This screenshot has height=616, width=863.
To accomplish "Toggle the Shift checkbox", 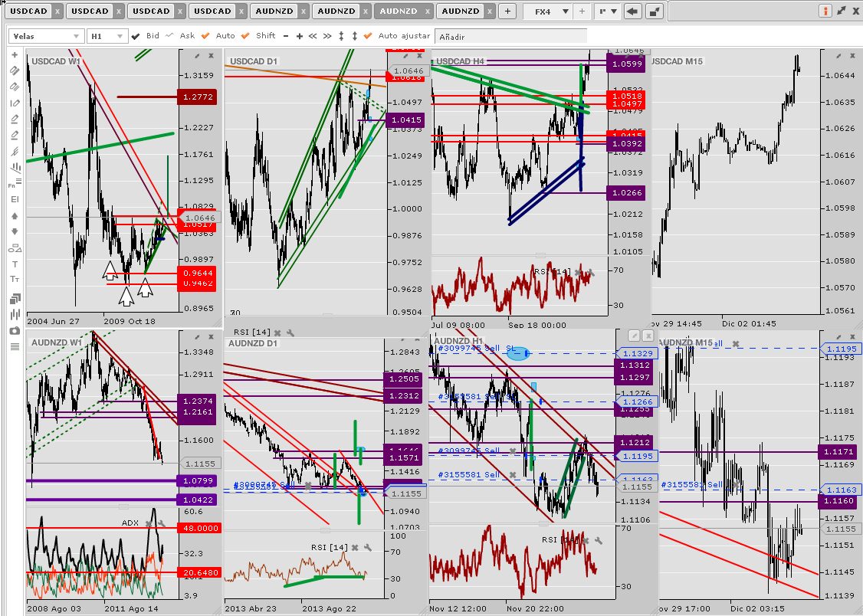I will coord(245,36).
